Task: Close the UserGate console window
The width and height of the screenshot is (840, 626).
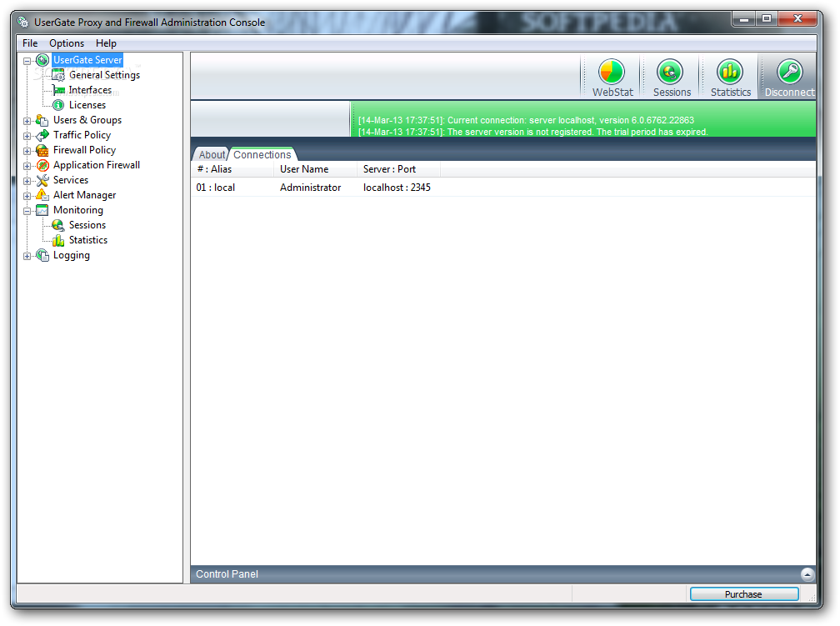Action: [x=797, y=19]
